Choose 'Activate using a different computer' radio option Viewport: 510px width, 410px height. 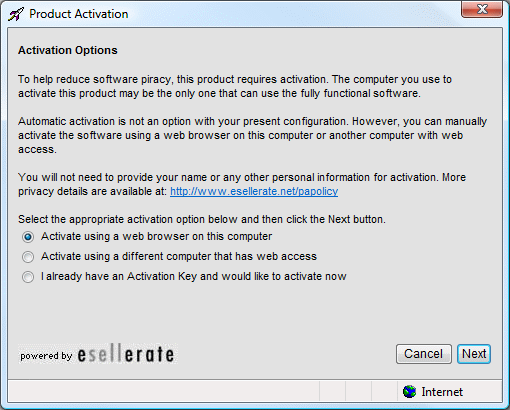pyautogui.click(x=28, y=257)
